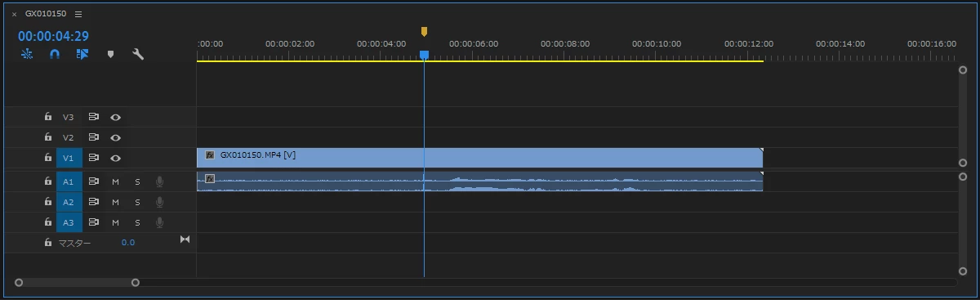
Task: Target the V2 track label
Action: pyautogui.click(x=69, y=137)
